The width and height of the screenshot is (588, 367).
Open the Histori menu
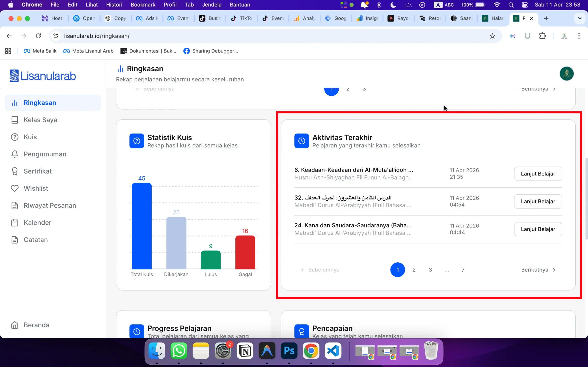(114, 5)
